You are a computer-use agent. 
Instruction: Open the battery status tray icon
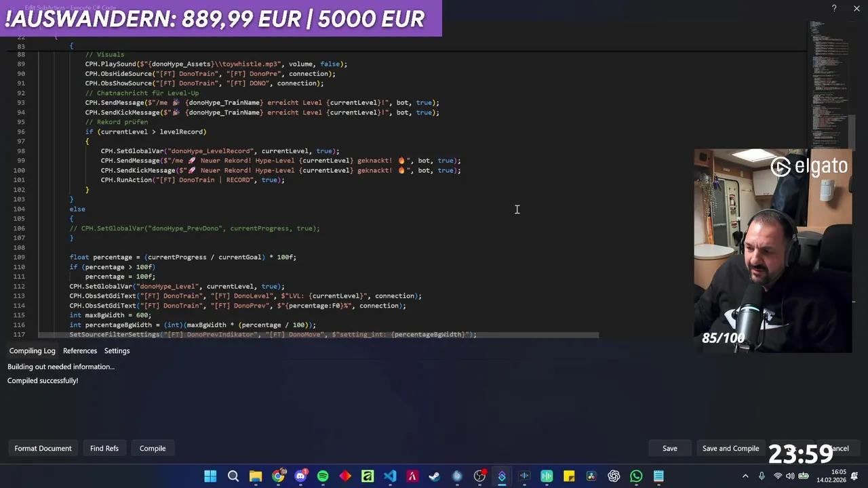click(x=804, y=476)
